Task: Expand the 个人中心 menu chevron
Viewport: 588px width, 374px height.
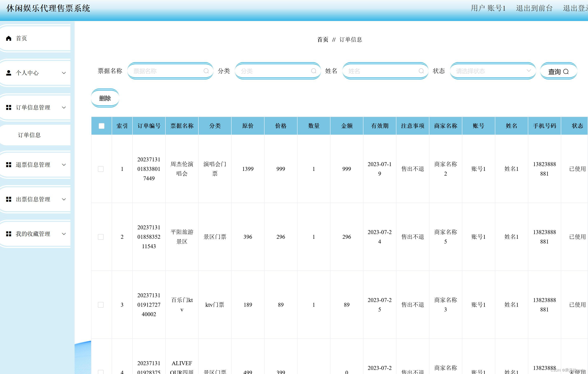Action: click(64, 73)
